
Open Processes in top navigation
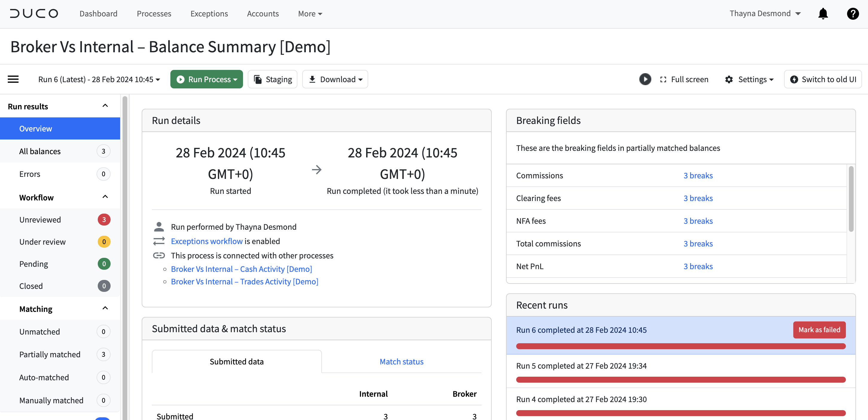click(154, 13)
